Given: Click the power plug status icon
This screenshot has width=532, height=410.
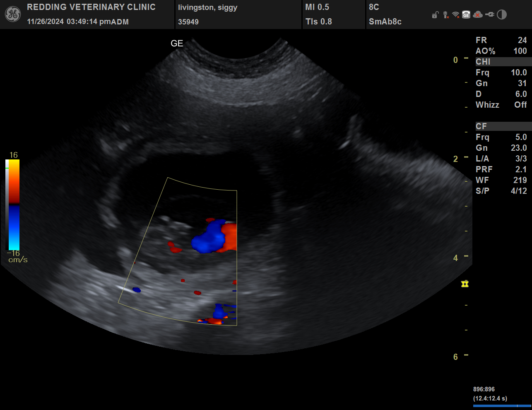Looking at the screenshot, I should (490, 14).
